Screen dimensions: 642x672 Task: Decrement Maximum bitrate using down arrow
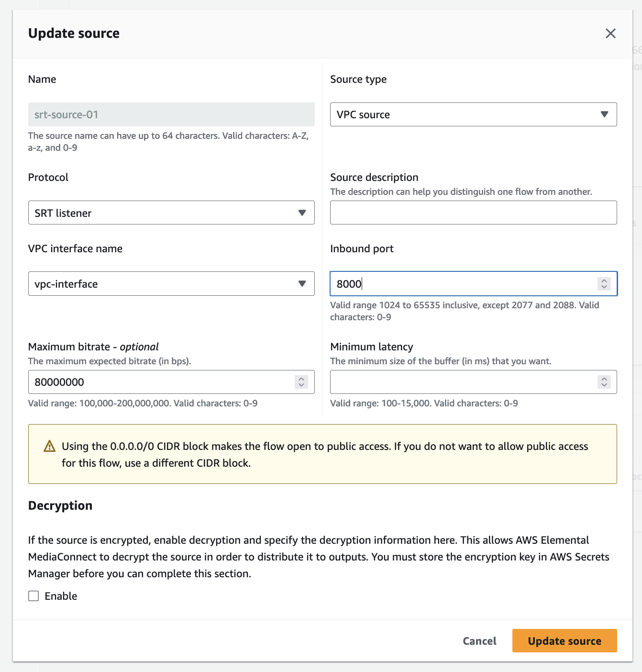301,385
